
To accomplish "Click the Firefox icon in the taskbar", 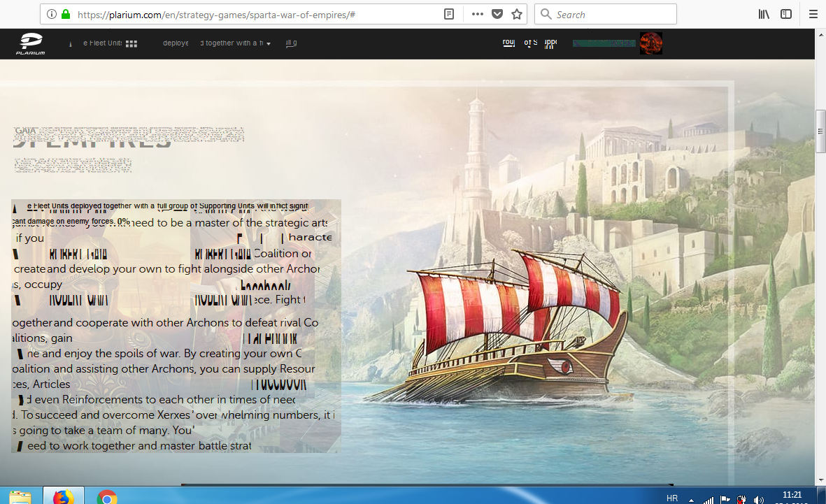I will click(x=64, y=497).
